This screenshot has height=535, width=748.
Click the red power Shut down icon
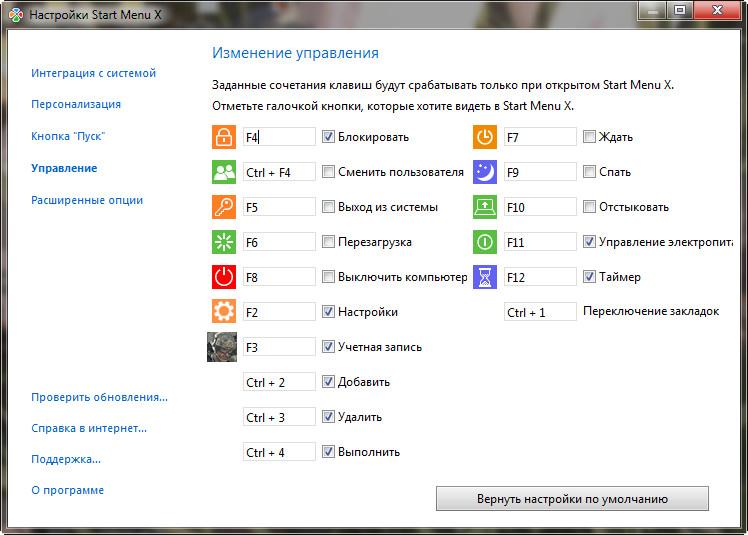pos(224,277)
